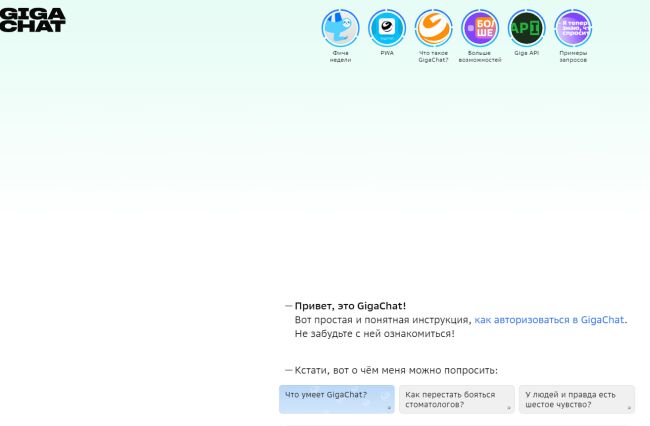Click the arrow in 'Что умеет GigaChat?' chip
The height and width of the screenshot is (426, 650).
coord(389,408)
